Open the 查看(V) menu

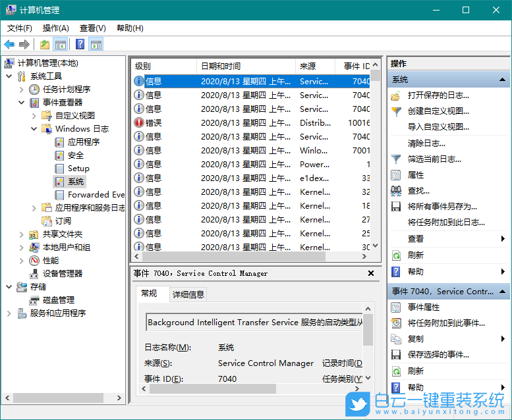click(x=93, y=28)
